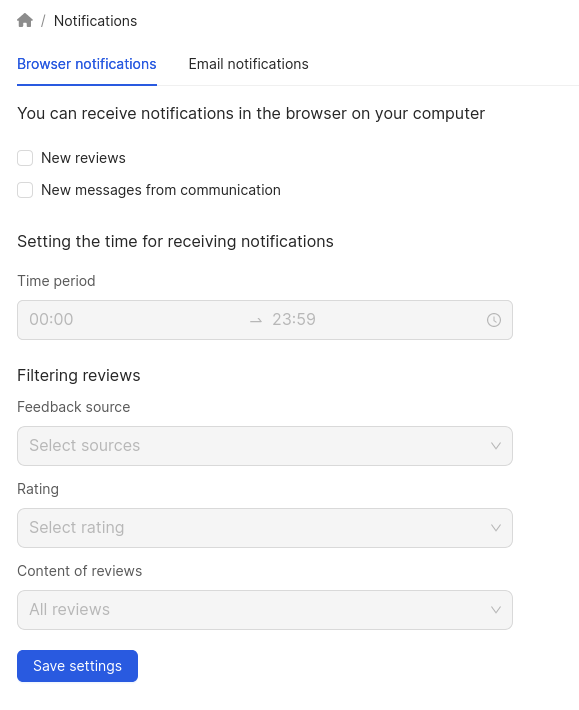Click the chevron icon in Feedback source
This screenshot has width=579, height=710.
(x=496, y=446)
